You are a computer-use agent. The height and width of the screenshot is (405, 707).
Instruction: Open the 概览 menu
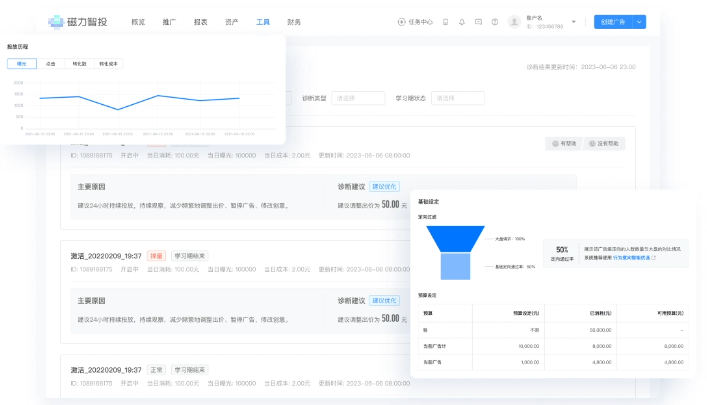138,22
